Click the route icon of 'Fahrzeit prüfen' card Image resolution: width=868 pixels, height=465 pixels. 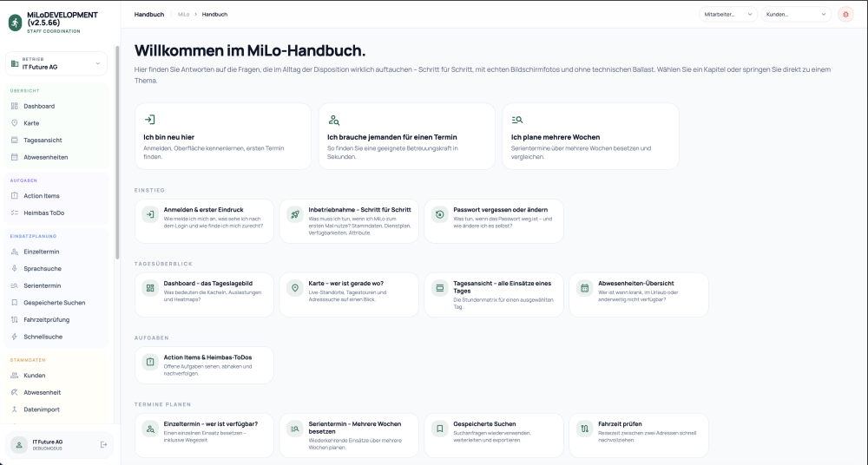(x=584, y=429)
